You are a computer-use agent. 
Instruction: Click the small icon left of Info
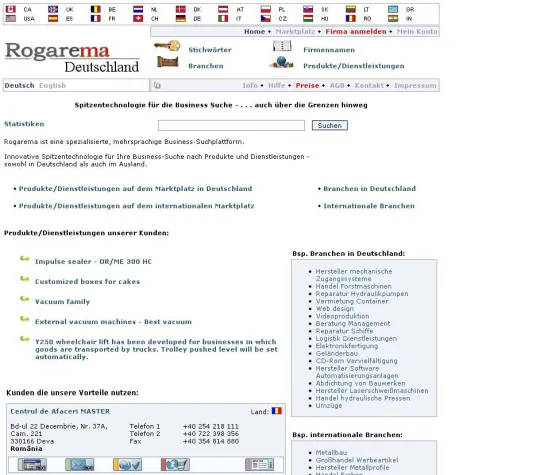[157, 85]
